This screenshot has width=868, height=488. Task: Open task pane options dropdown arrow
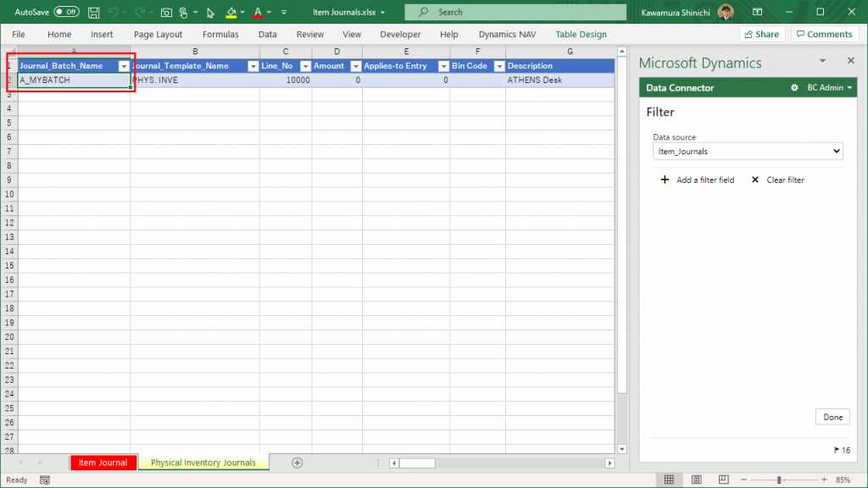(x=822, y=61)
